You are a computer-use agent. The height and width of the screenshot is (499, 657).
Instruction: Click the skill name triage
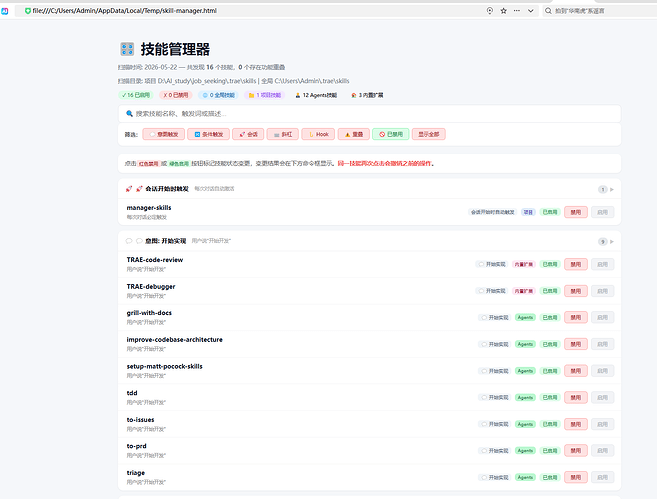(x=136, y=473)
